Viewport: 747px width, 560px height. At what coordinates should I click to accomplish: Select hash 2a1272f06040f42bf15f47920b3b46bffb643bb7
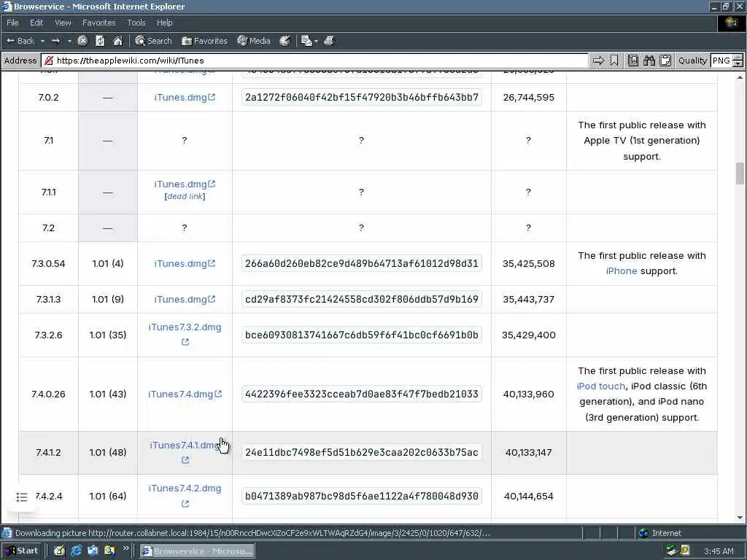[362, 97]
